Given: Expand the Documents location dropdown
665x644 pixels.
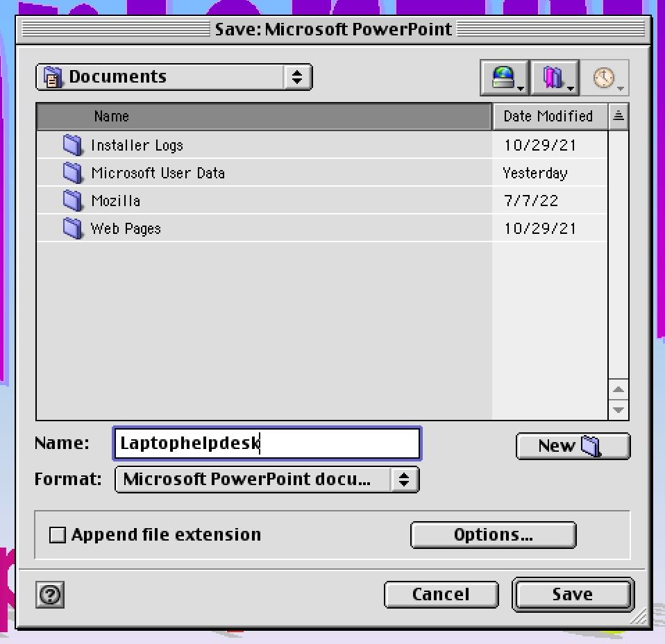Looking at the screenshot, I should pos(174,77).
